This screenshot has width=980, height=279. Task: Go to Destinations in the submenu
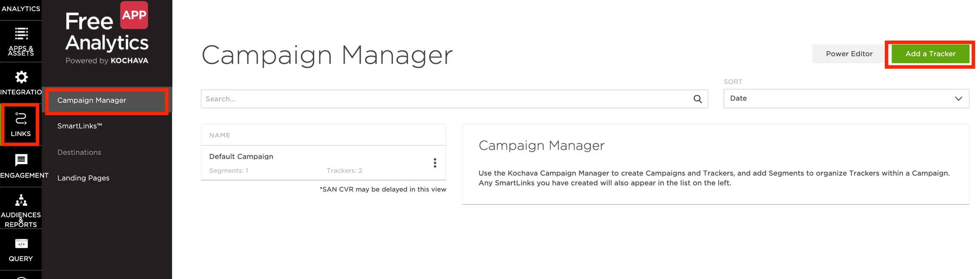79,152
